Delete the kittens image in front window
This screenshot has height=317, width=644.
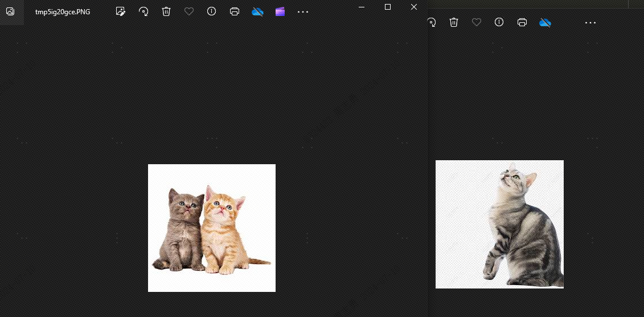tap(166, 11)
